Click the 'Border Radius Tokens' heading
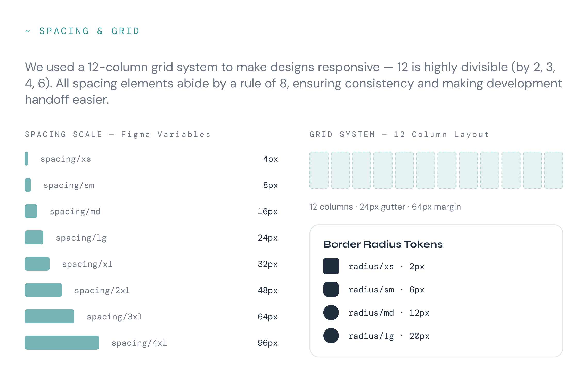This screenshot has height=379, width=588. click(x=383, y=244)
